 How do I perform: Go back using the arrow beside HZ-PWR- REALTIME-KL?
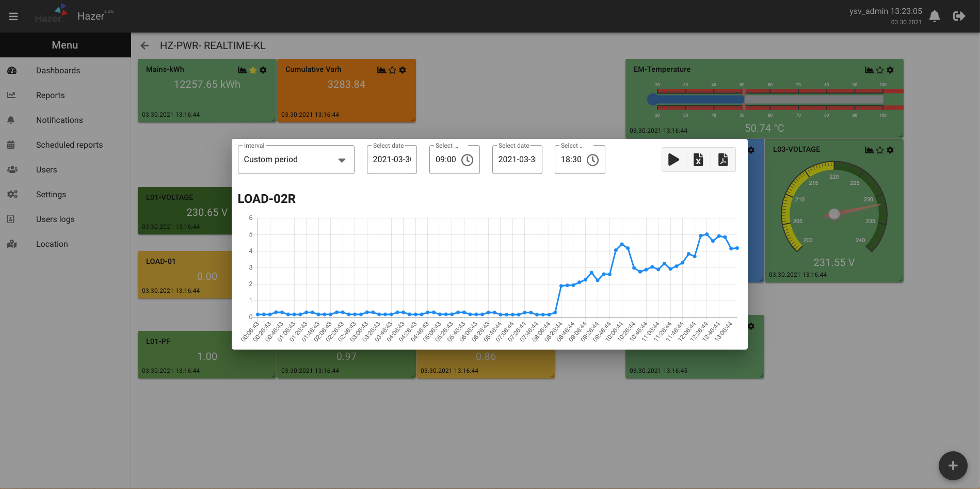(144, 46)
